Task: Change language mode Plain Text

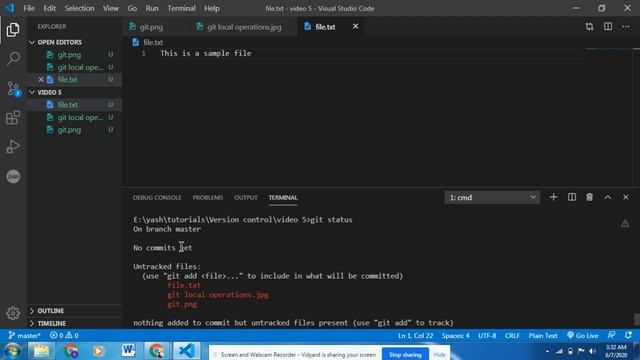Action: [x=543, y=336]
